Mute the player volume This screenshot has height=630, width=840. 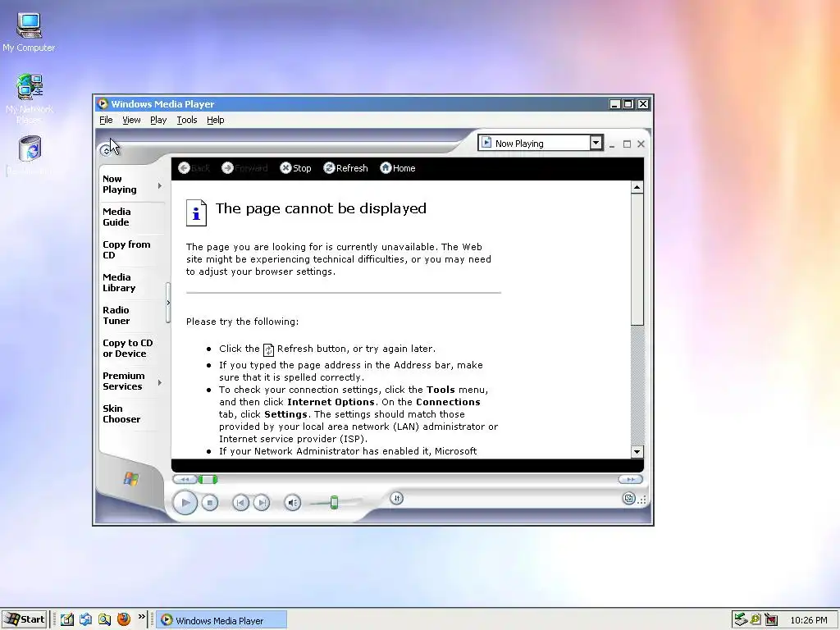point(293,503)
